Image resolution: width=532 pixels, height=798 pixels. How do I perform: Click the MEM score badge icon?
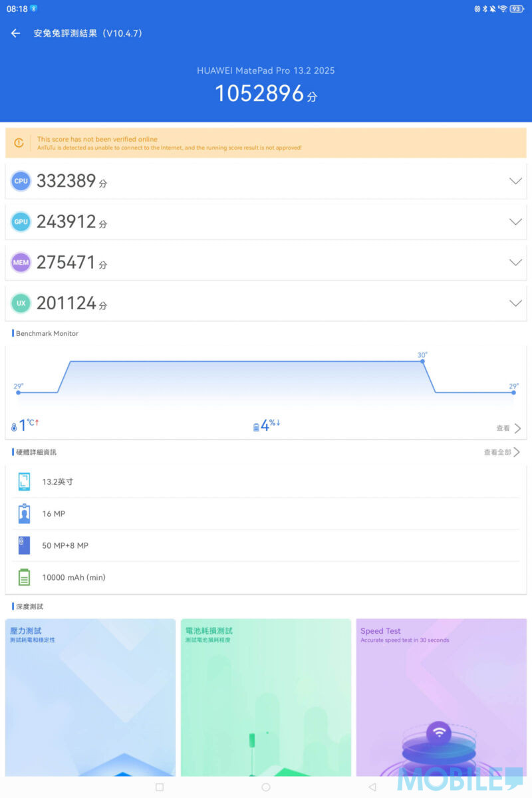[21, 263]
